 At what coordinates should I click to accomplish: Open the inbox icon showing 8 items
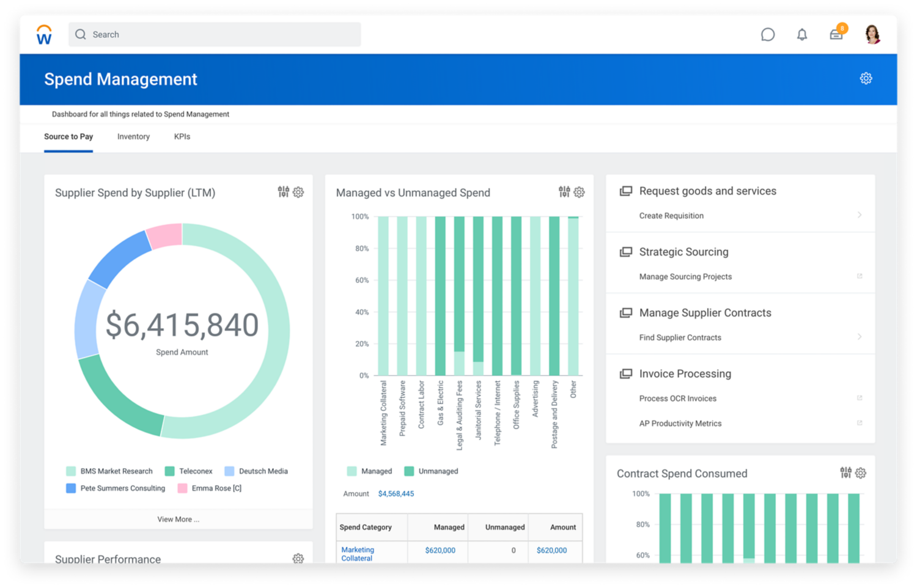pos(836,35)
